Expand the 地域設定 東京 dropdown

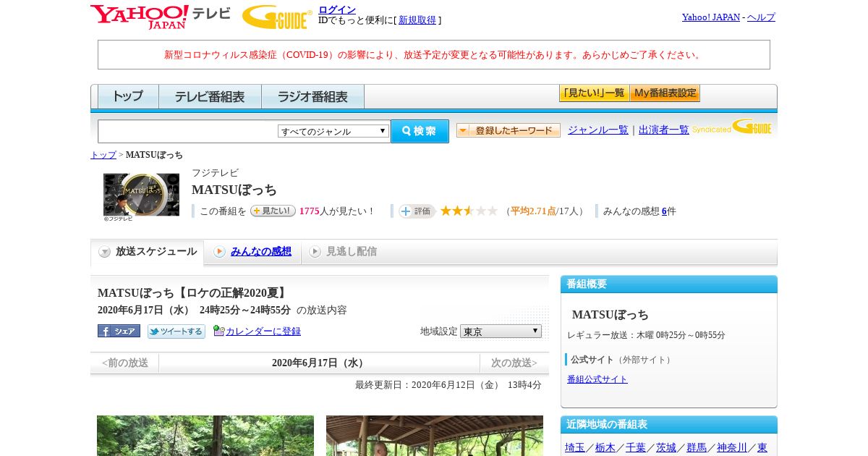coord(501,331)
